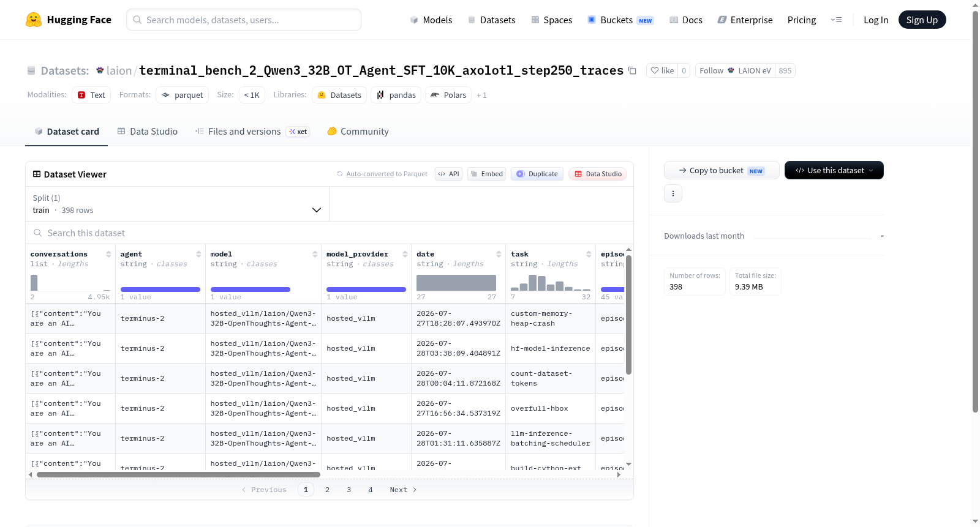Open the Community tab
Image resolution: width=980 pixels, height=527 pixels.
358,132
